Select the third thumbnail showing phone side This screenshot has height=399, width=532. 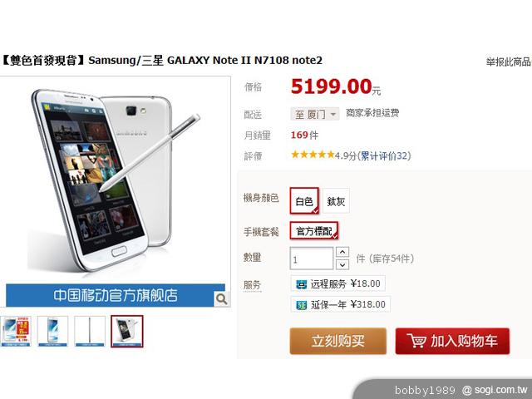[x=90, y=331]
